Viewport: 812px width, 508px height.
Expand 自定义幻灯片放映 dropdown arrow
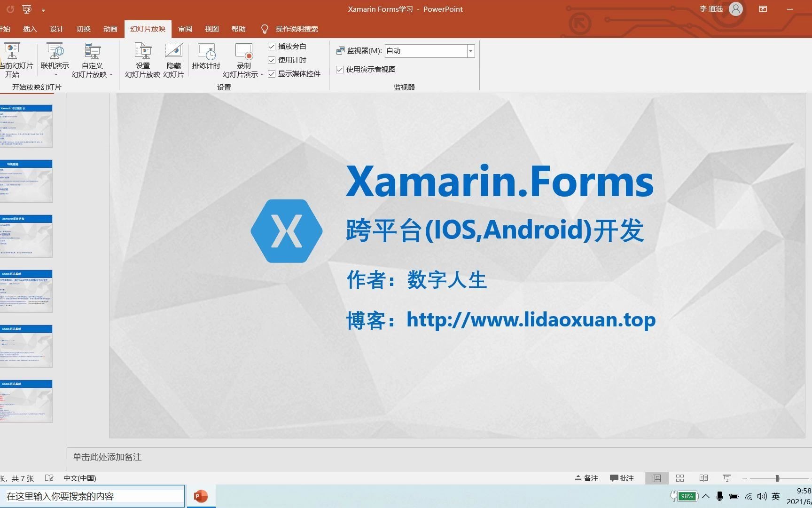point(111,75)
